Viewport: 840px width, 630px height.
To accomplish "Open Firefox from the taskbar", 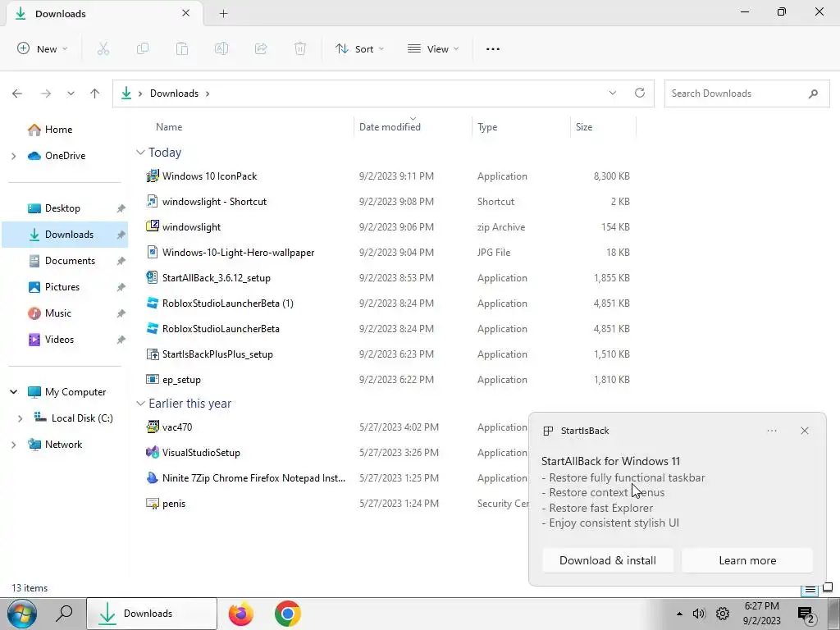I will click(240, 614).
